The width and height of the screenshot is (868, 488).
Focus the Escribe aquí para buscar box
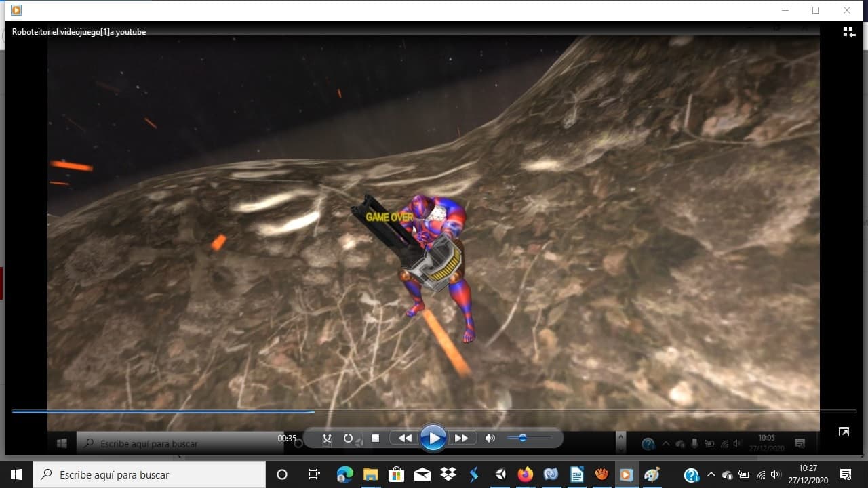click(x=149, y=474)
